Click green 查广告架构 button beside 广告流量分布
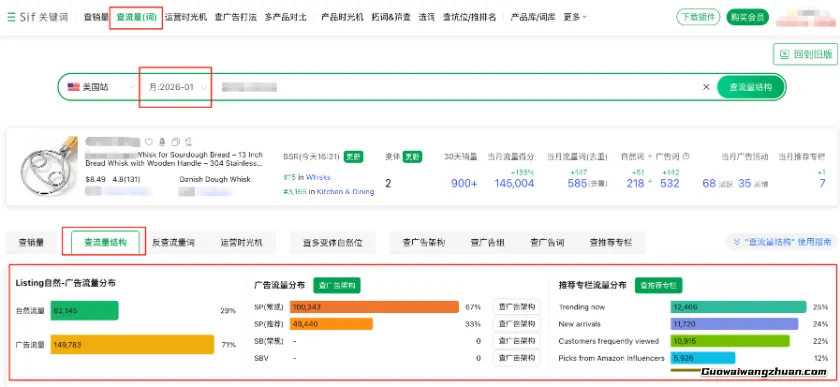Image resolution: width=840 pixels, height=387 pixels. 337,286
